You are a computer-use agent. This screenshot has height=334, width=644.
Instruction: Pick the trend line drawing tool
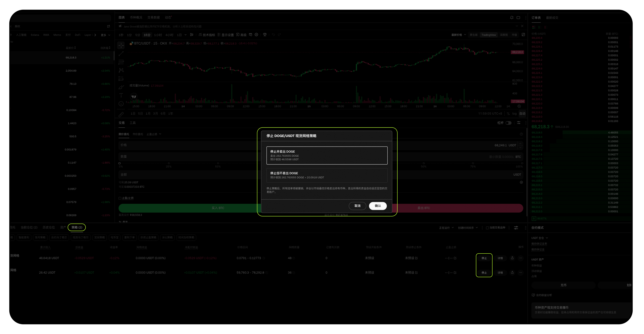point(121,54)
